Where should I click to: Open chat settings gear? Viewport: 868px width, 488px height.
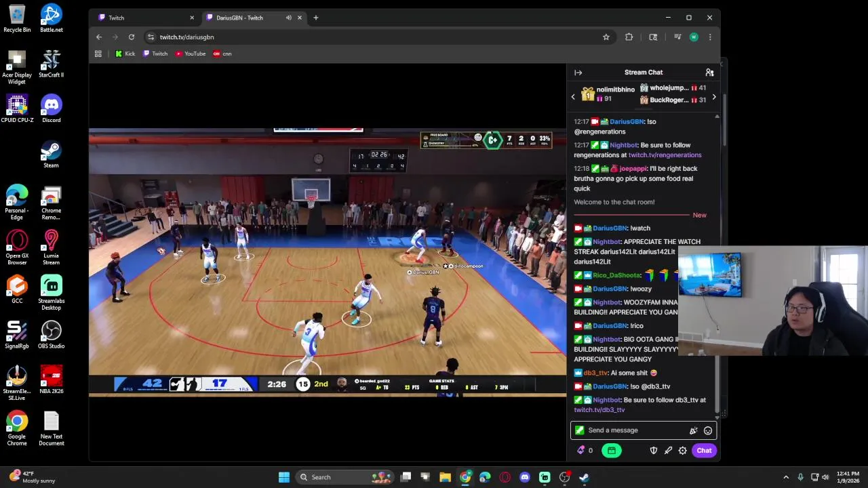683,450
